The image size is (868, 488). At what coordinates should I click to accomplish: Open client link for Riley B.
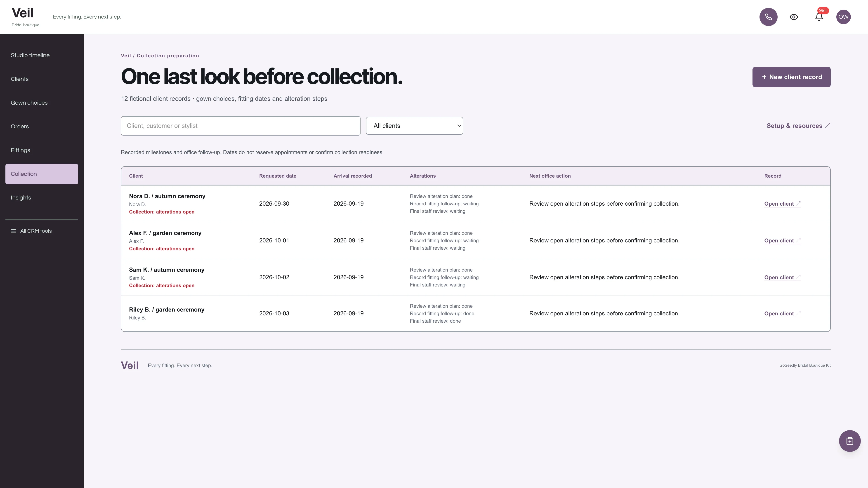(x=782, y=314)
